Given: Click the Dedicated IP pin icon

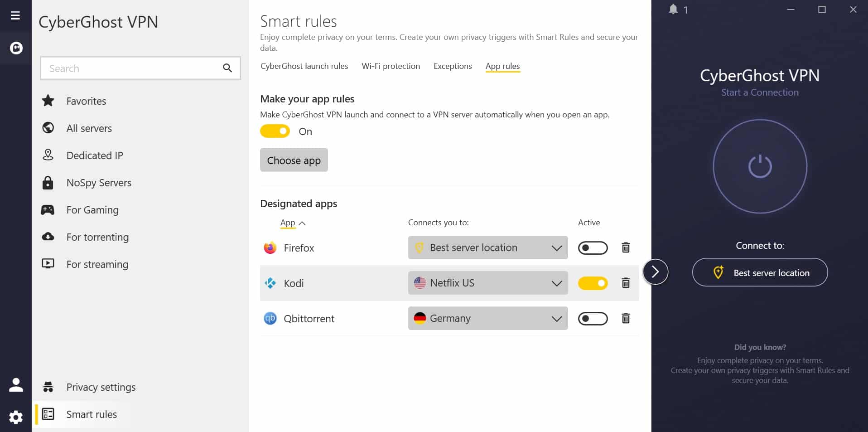Looking at the screenshot, I should click(x=48, y=155).
